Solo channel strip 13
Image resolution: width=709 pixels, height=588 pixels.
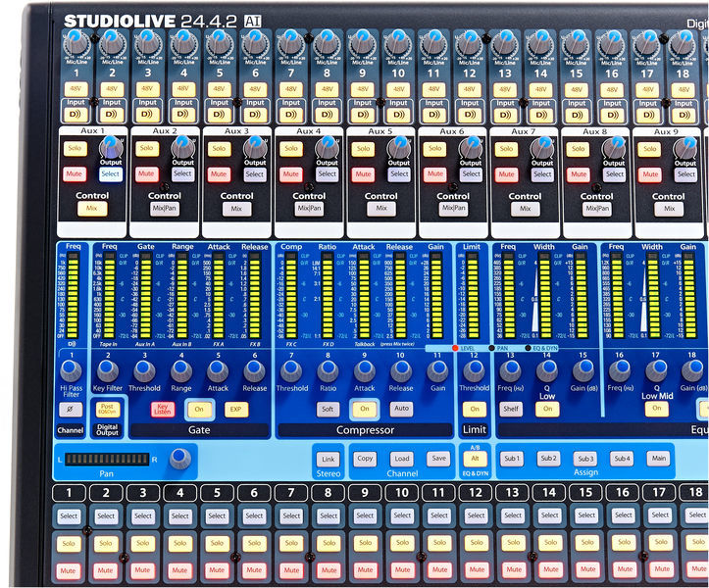click(513, 542)
